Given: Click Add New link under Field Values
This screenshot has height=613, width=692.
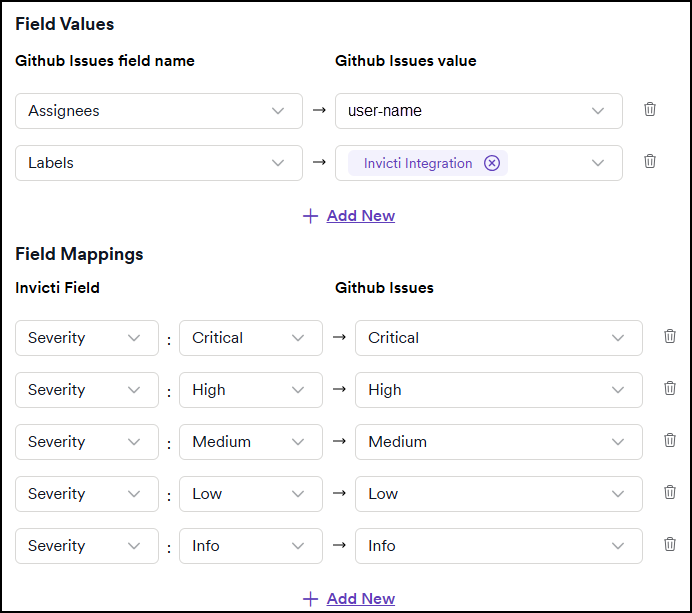Looking at the screenshot, I should 361,216.
